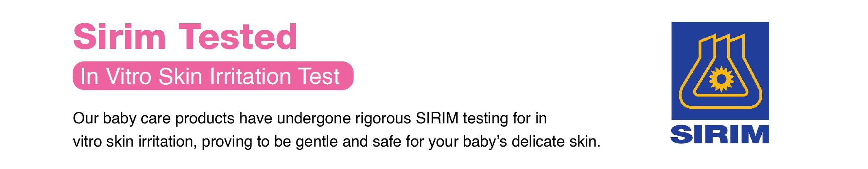The image size is (868, 169).
Task: Click the word 'Sirim' in the heading
Action: 120,37
